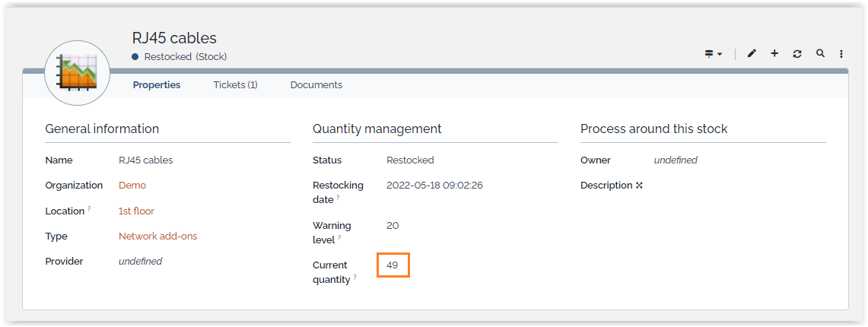Open the Documents tab

[x=316, y=85]
